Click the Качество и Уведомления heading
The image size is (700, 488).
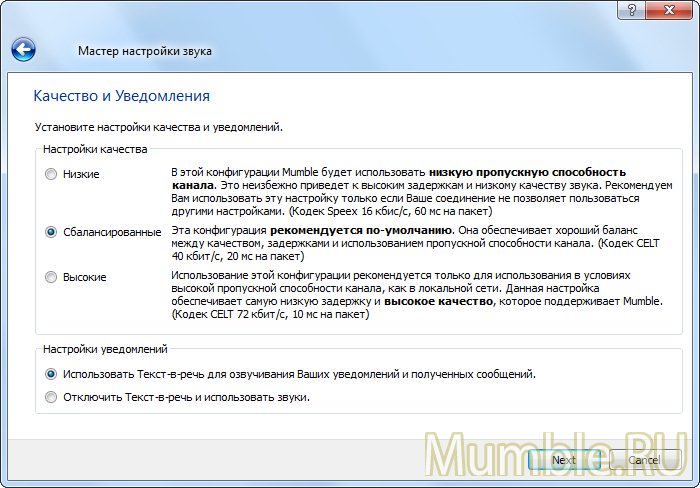click(121, 97)
